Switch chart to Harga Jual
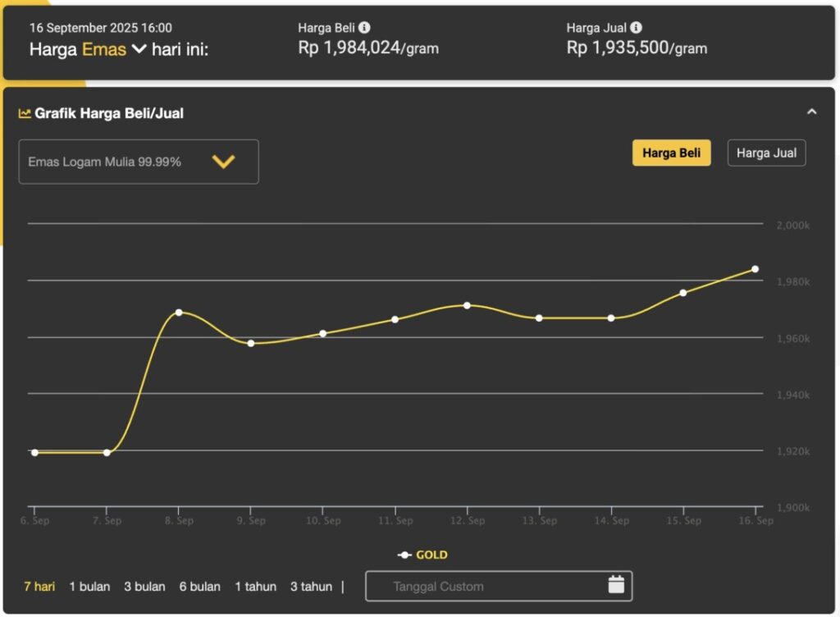The height and width of the screenshot is (617, 840). coord(766,153)
